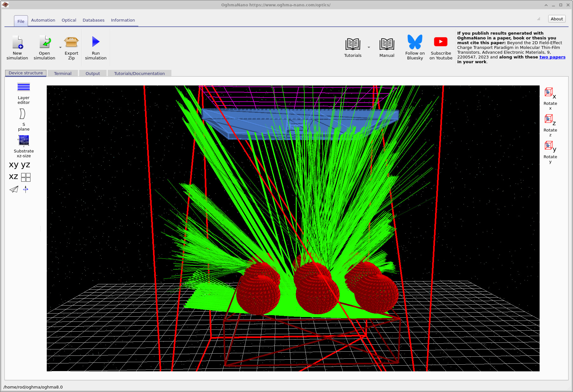Open an existing simulation
The height and width of the screenshot is (392, 573).
pyautogui.click(x=44, y=47)
